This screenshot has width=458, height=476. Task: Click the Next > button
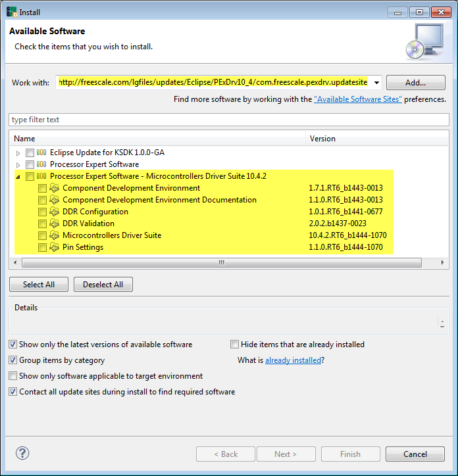point(286,454)
